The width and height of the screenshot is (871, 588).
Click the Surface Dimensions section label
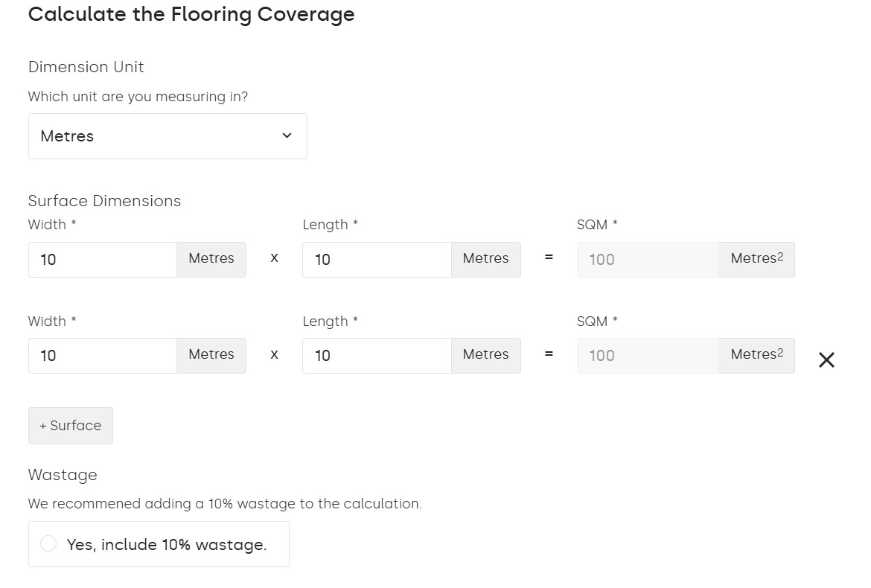tap(104, 200)
